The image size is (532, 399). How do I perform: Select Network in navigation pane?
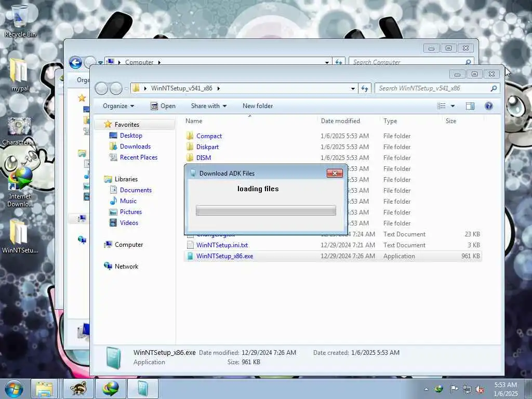click(126, 267)
